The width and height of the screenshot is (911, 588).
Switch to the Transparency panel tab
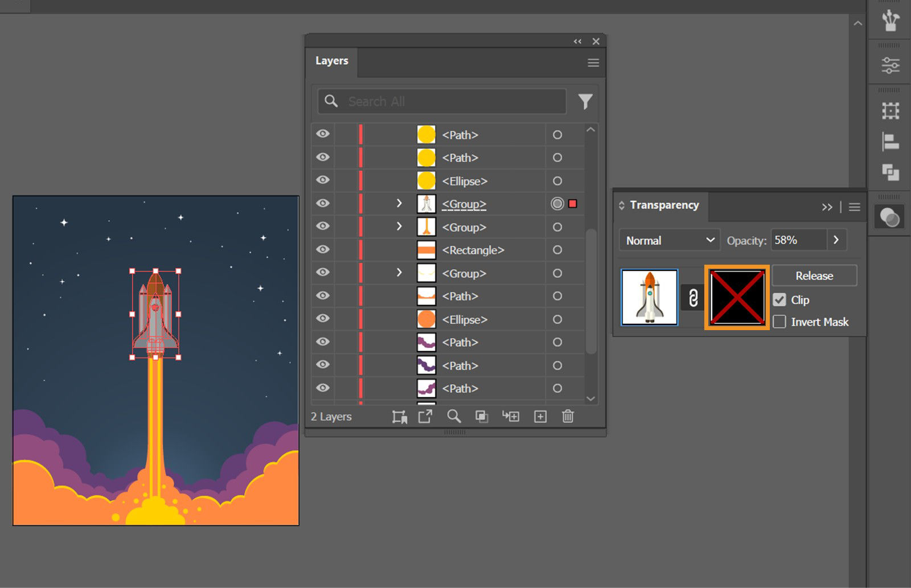664,204
